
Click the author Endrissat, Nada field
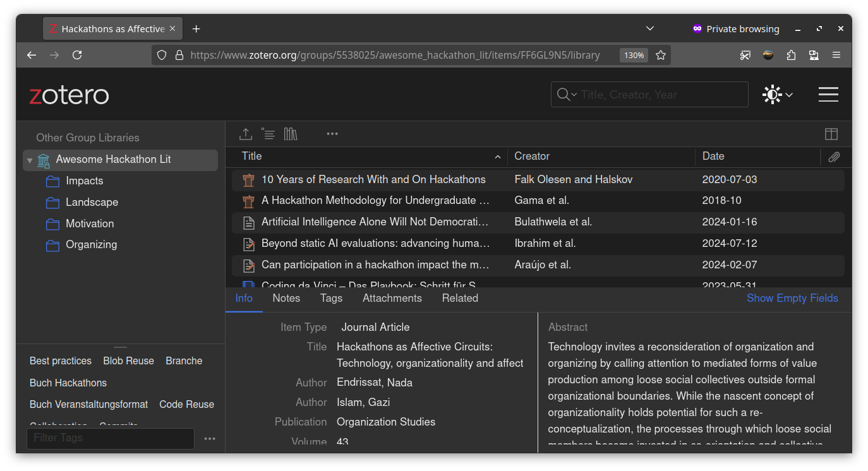(x=375, y=383)
